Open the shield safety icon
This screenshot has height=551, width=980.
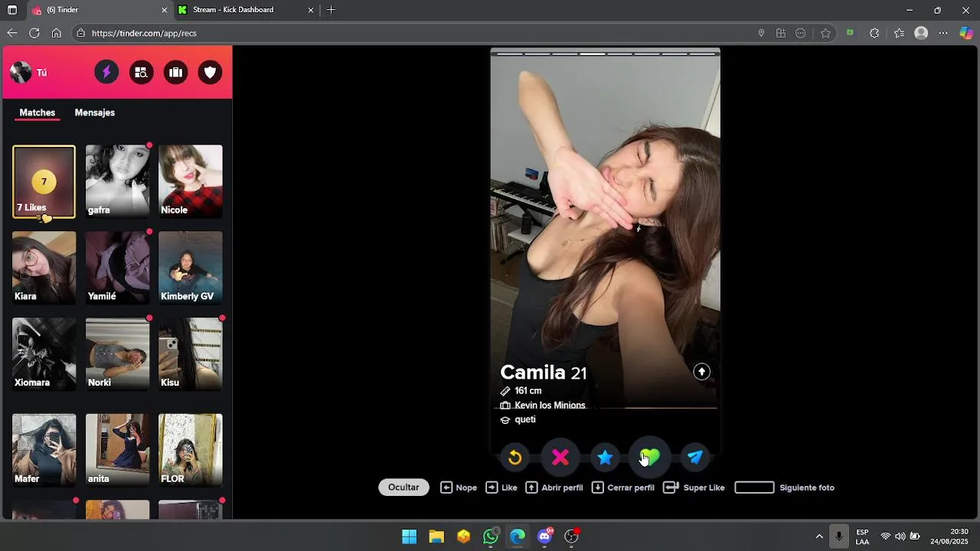(210, 73)
